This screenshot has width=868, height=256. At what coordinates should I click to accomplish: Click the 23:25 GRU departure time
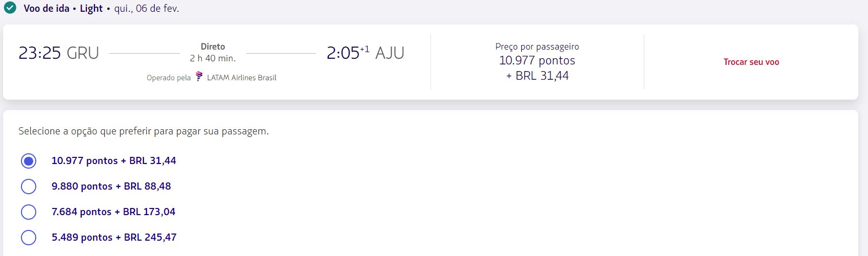pos(59,53)
